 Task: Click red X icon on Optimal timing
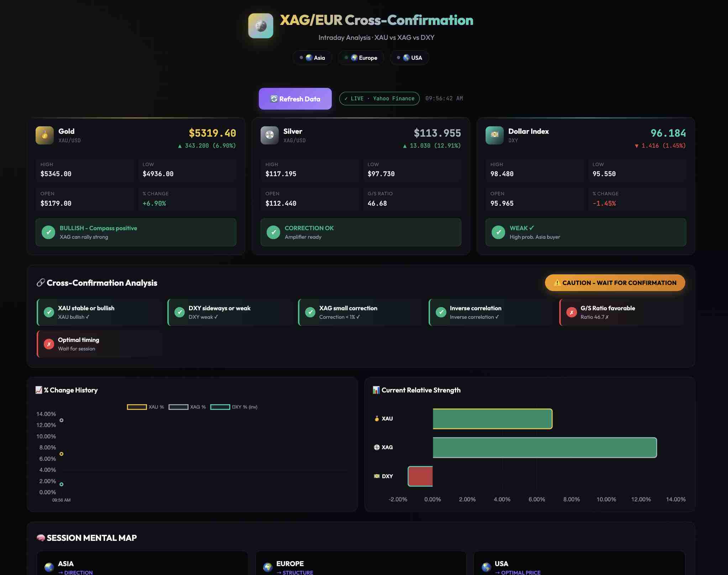point(49,344)
